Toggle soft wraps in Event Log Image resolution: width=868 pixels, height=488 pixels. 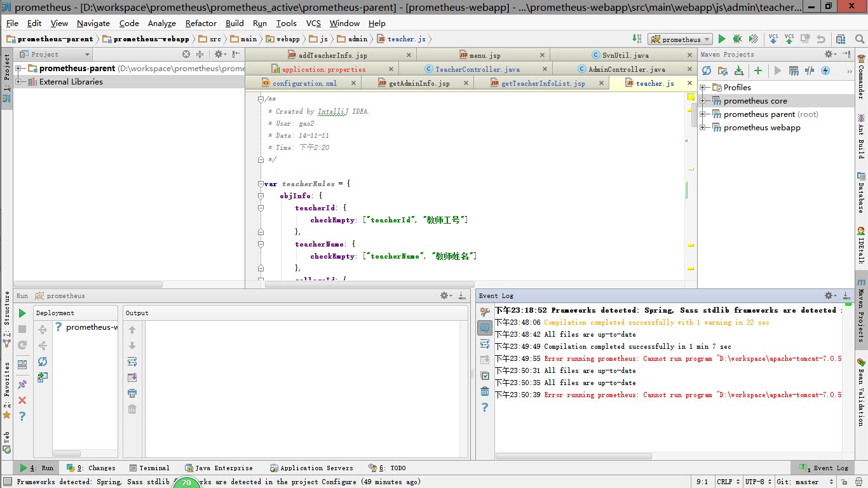click(485, 344)
